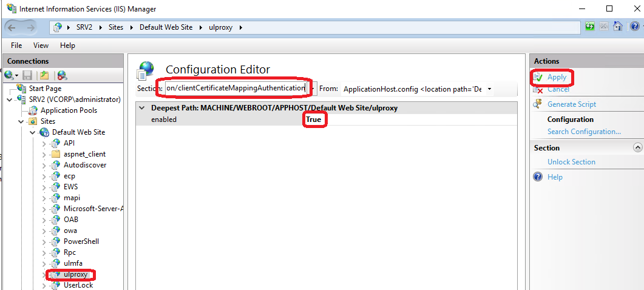Screen dimensions: 644x290
Task: Select the Sites folder node
Action: coord(47,121)
